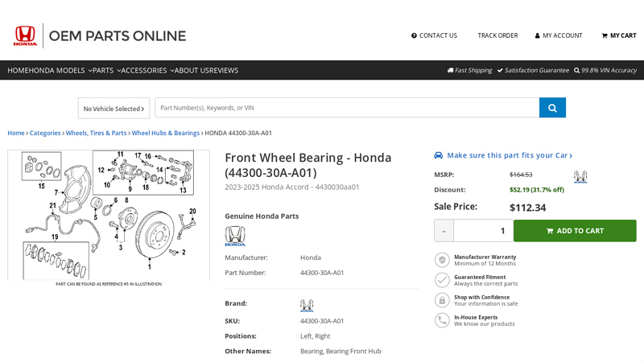The image size is (644, 362).
Task: Expand the Parts menu dropdown
Action: 106,70
